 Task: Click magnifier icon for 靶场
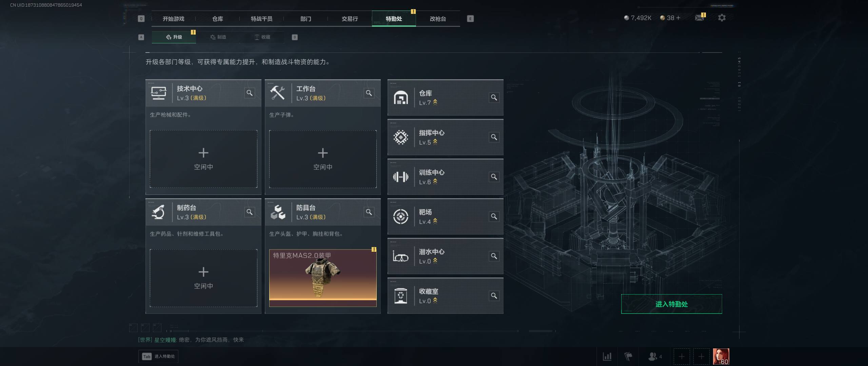coord(494,217)
